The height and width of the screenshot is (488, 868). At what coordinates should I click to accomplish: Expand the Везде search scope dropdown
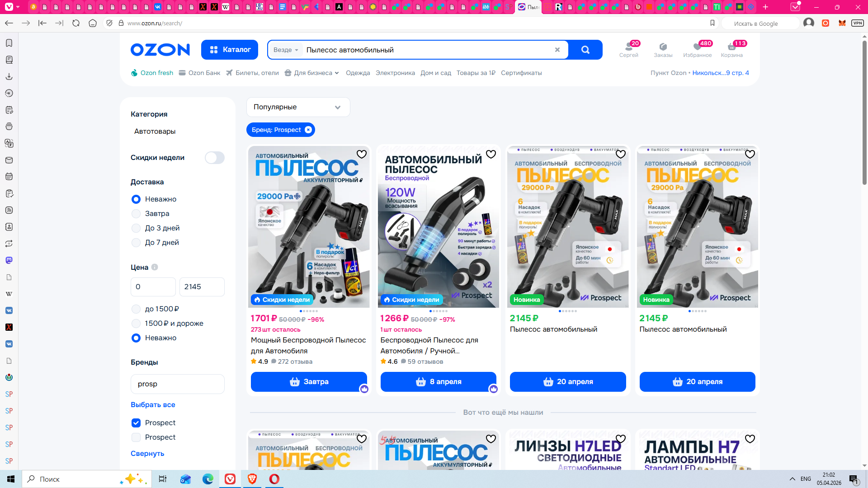click(286, 50)
